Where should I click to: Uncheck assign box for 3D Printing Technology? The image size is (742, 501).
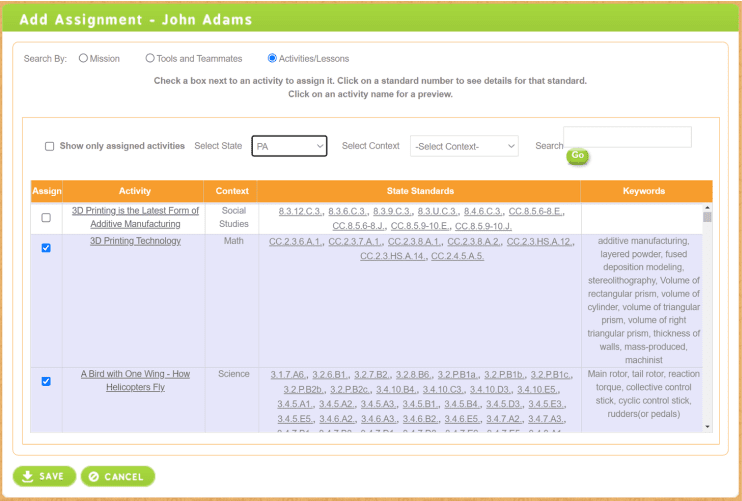click(x=46, y=248)
